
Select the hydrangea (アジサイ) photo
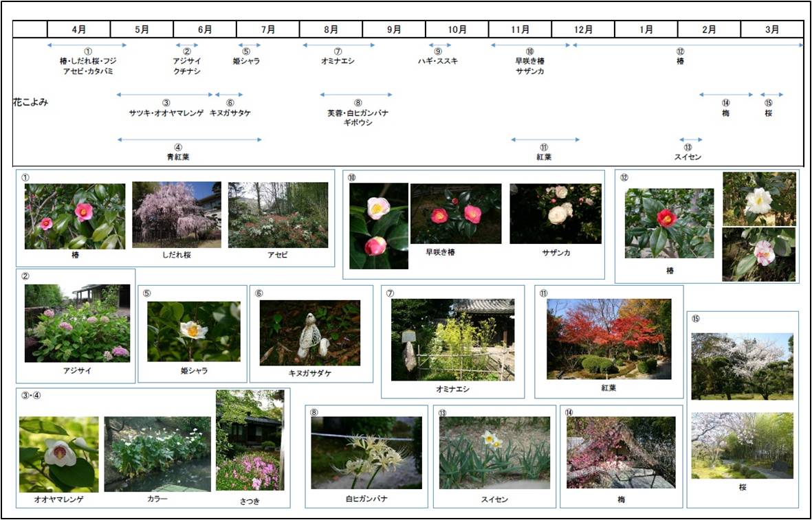77,323
